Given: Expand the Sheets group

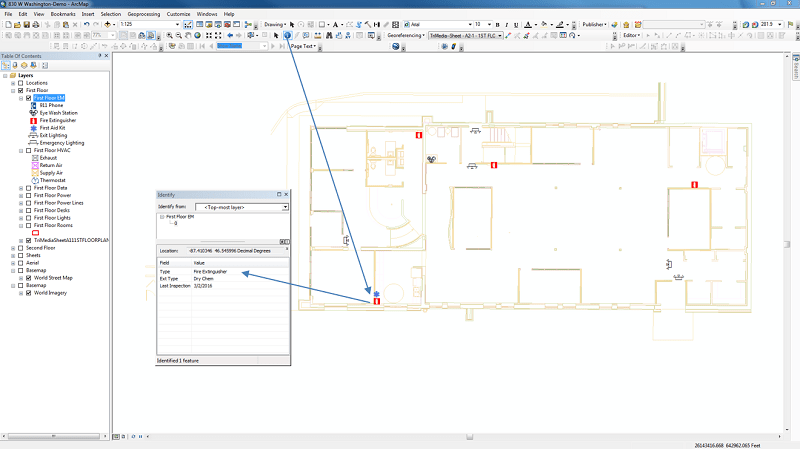Looking at the screenshot, I should tap(13, 255).
